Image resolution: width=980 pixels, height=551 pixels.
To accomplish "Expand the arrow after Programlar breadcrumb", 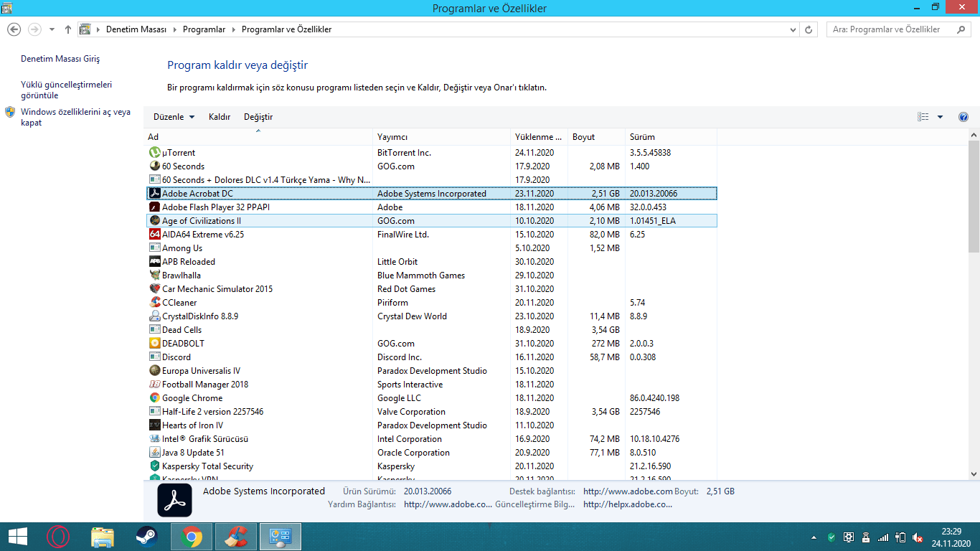I will coord(233,29).
